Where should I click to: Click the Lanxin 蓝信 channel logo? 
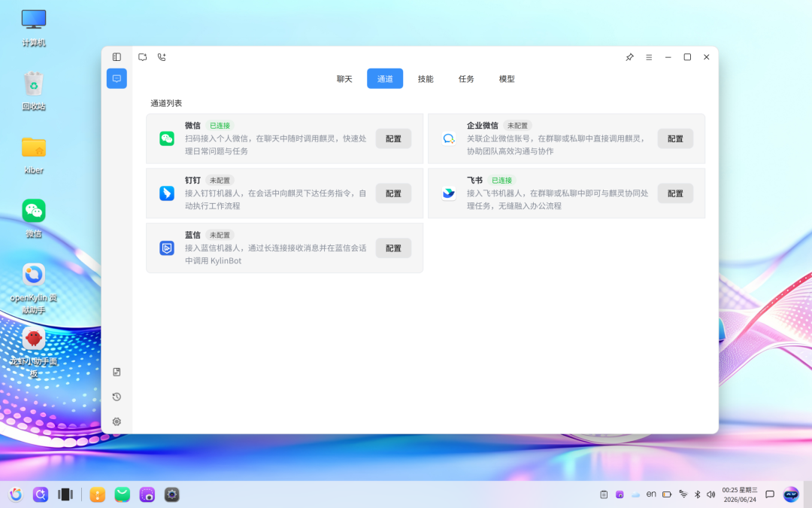coord(167,248)
